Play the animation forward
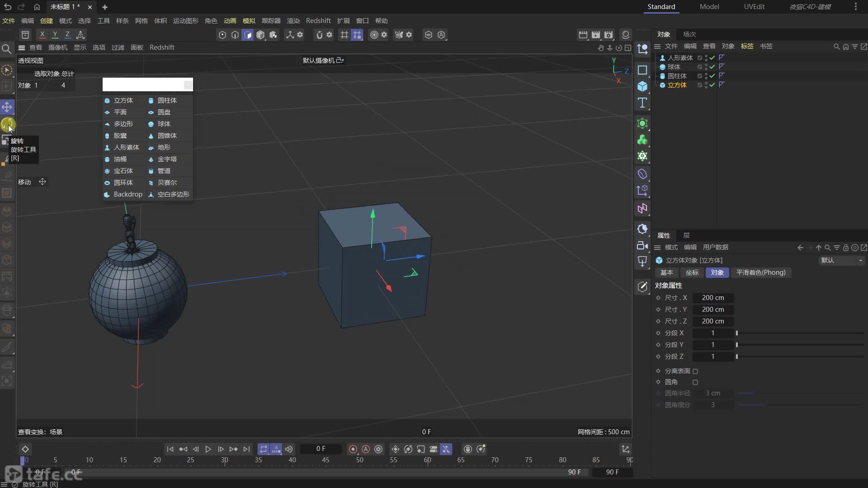868x488 pixels. (x=208, y=449)
